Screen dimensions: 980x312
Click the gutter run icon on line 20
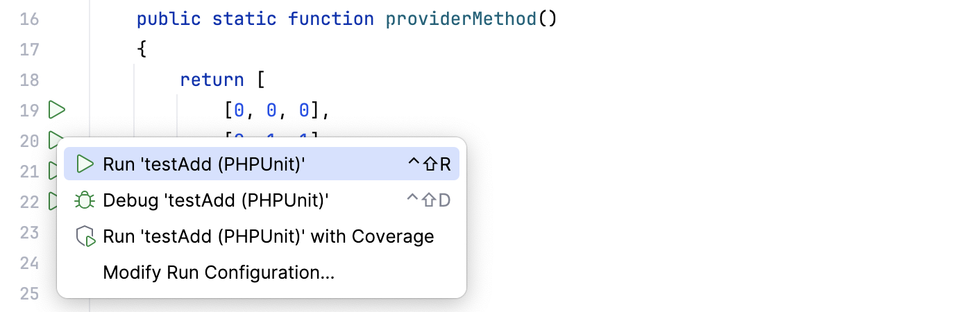[x=55, y=140]
